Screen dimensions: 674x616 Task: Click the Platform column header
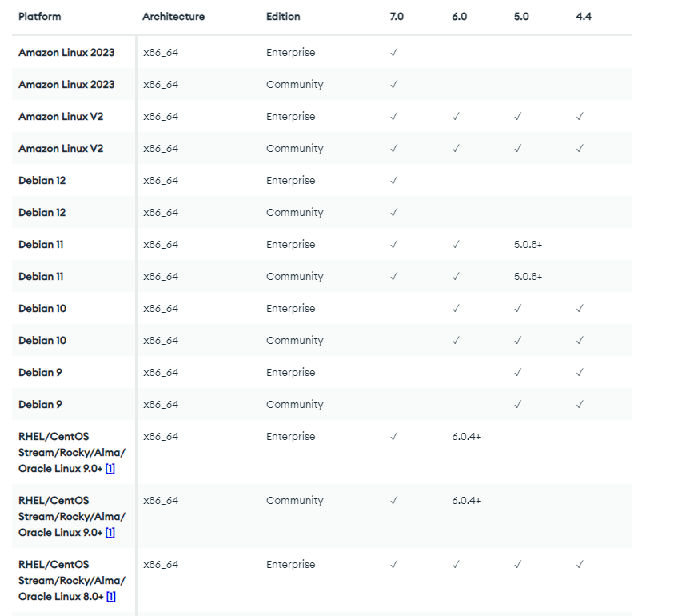tap(39, 17)
